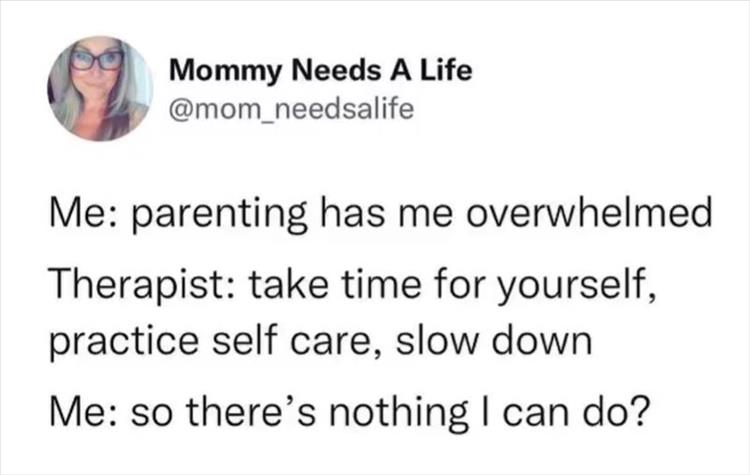Viewport: 750px width, 475px height.
Task: Click the "Me:" starting the last line
Action: 79,416
